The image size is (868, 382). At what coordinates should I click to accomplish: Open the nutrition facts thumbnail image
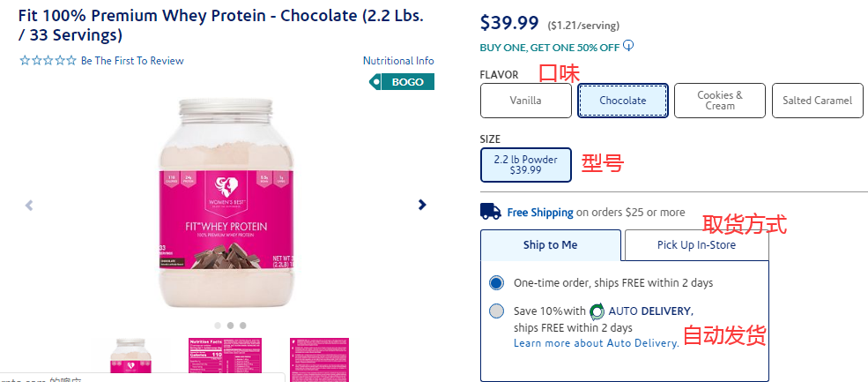point(225,359)
